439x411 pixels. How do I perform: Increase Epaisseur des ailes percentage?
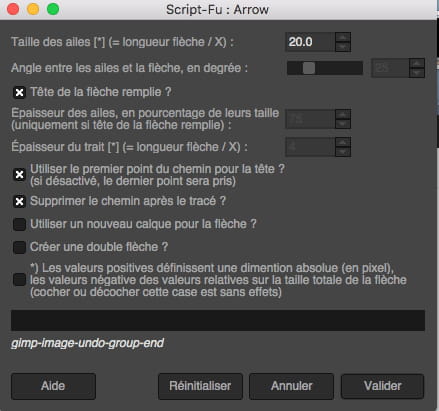tap(343, 114)
